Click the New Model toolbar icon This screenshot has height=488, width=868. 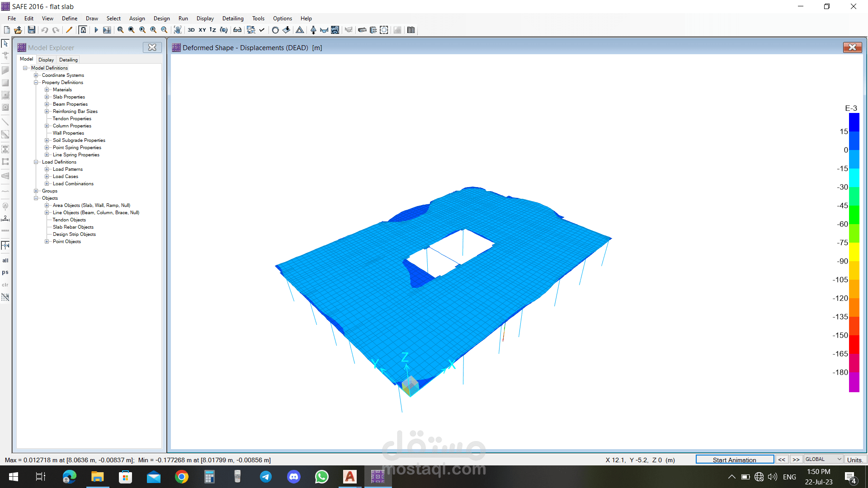(x=7, y=30)
